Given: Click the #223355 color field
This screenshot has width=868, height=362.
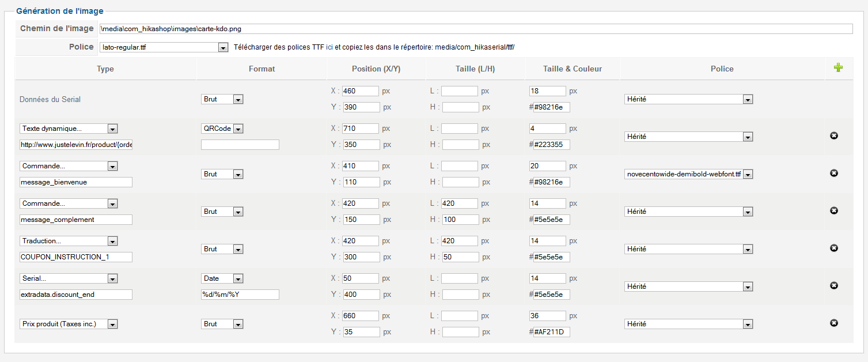Looking at the screenshot, I should pyautogui.click(x=551, y=145).
